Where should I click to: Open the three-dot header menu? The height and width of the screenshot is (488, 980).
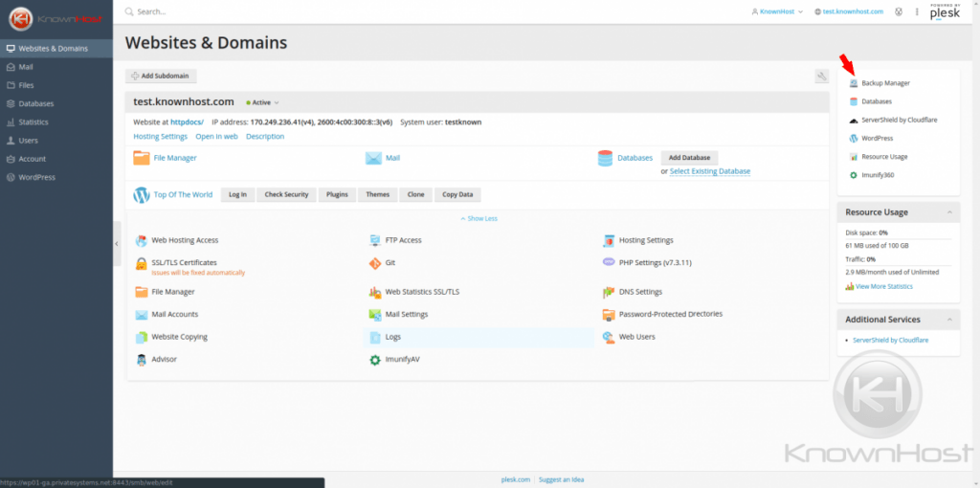coord(917,11)
